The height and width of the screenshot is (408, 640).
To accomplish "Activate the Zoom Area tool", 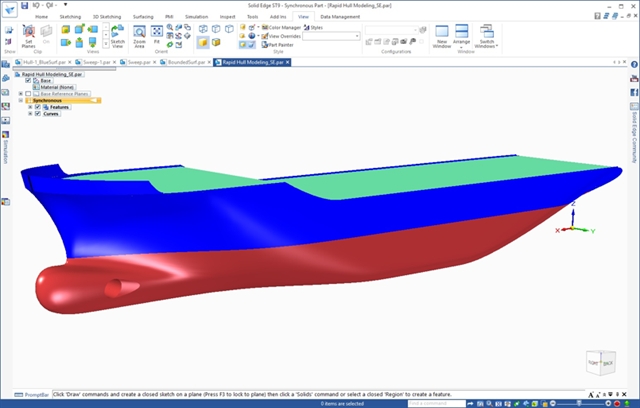I will coord(139,36).
